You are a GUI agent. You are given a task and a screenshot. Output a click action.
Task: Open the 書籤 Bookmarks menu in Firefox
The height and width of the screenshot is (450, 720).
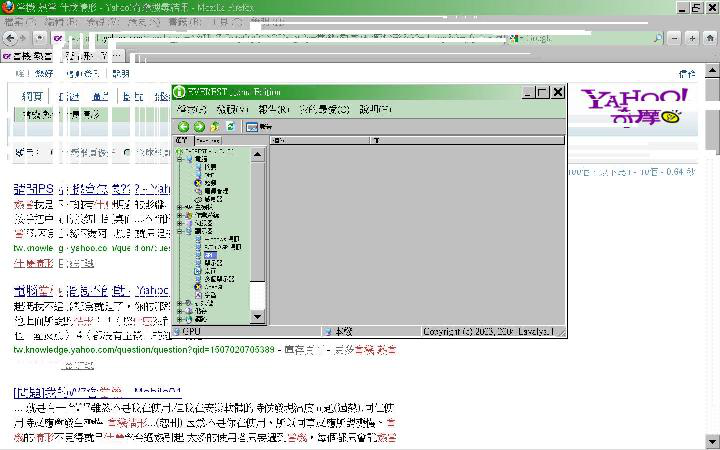click(185, 21)
